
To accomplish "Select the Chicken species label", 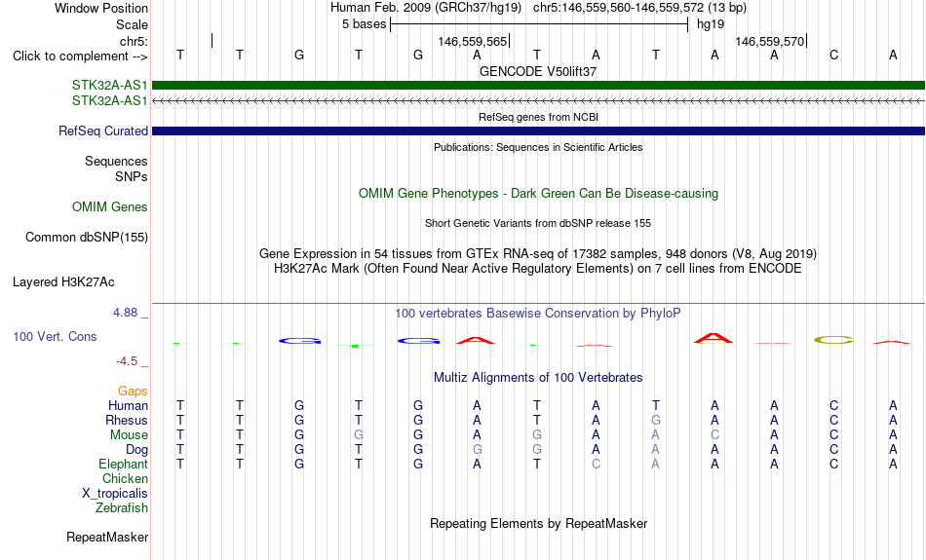I will click(x=125, y=478).
